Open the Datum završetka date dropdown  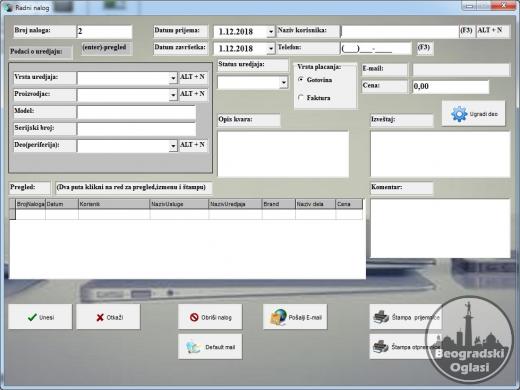271,49
